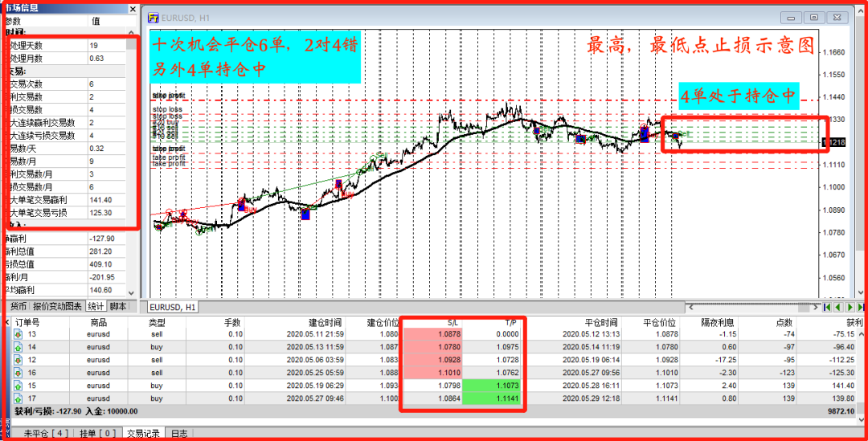Select the 1.1660 price level on the chart axis
The image size is (868, 441).
coord(834,52)
